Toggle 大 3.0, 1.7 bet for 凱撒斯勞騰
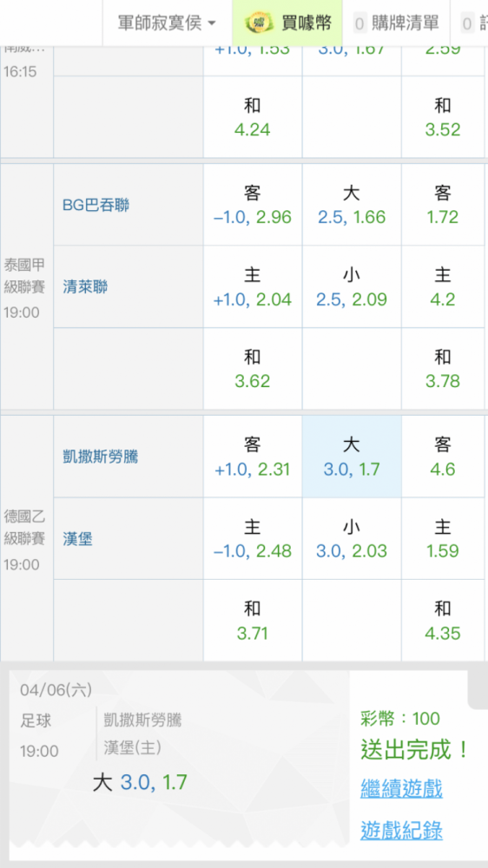Viewport: 488px width, 868px height. coord(352,457)
